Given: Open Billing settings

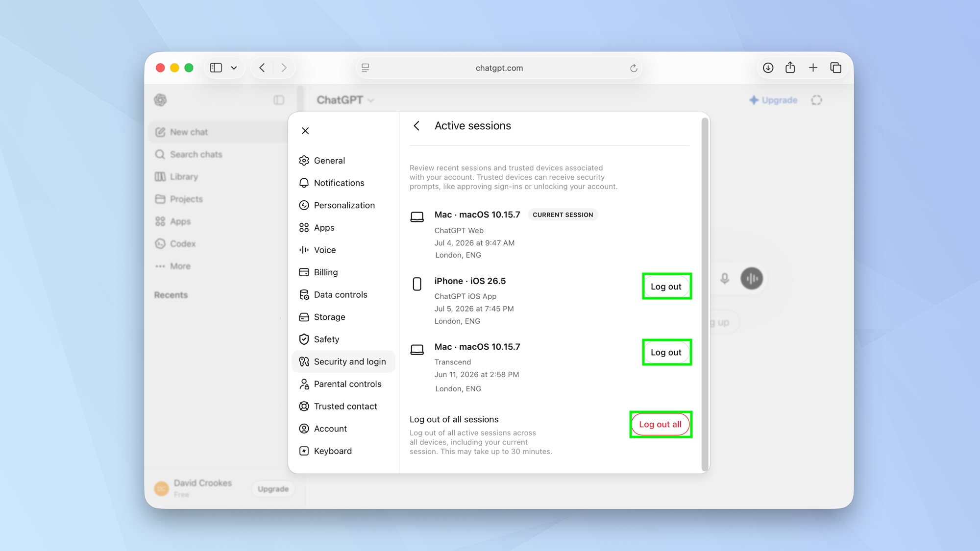Looking at the screenshot, I should point(343,272).
